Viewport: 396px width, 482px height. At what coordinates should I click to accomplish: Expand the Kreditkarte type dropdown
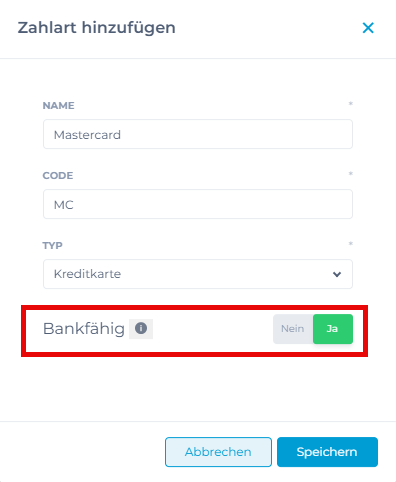coord(198,274)
